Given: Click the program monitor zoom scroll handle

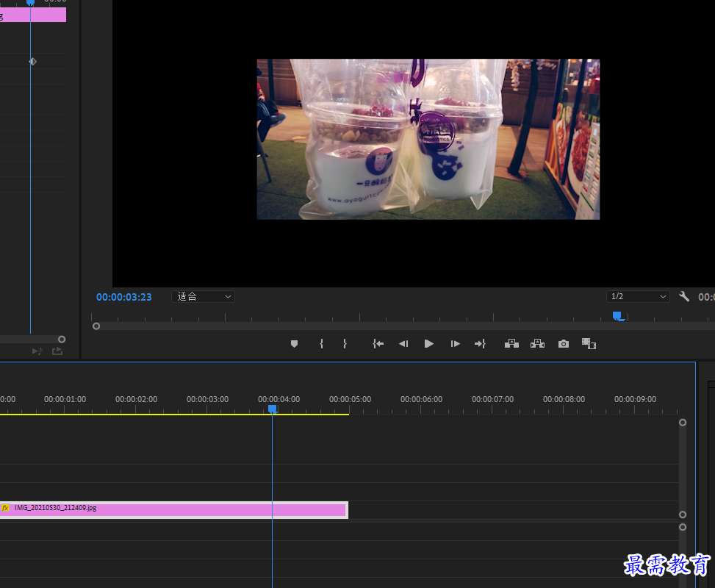Looking at the screenshot, I should [x=96, y=326].
